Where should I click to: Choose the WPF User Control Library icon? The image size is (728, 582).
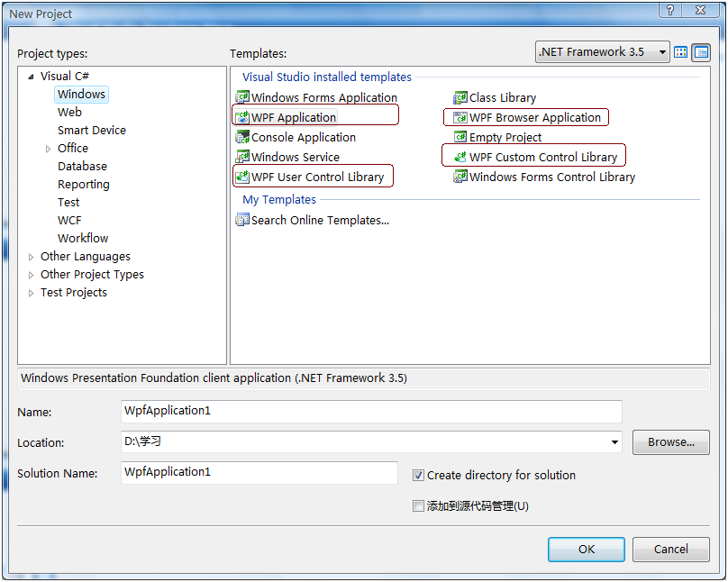tap(242, 177)
